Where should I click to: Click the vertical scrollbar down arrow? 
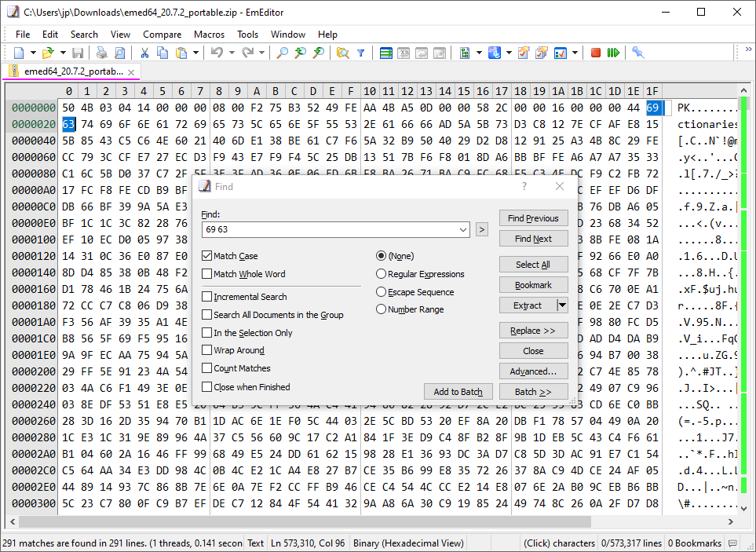coord(743,508)
